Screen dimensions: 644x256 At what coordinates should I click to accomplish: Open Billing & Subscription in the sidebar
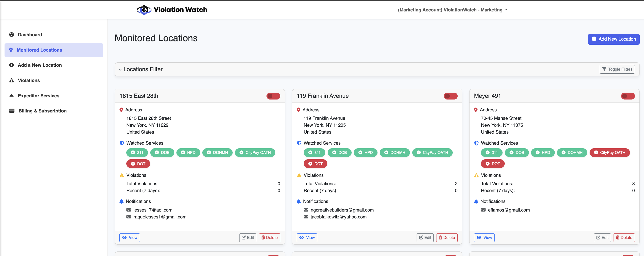[54, 111]
